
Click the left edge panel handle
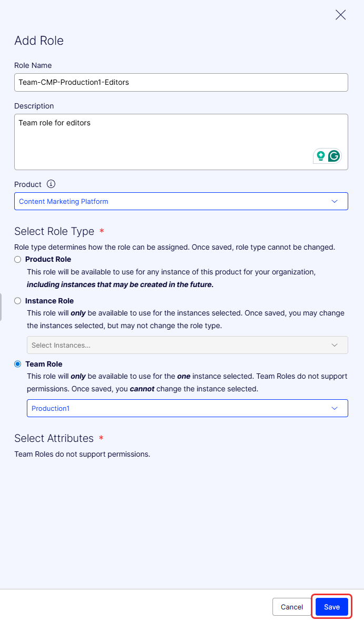point(1,307)
